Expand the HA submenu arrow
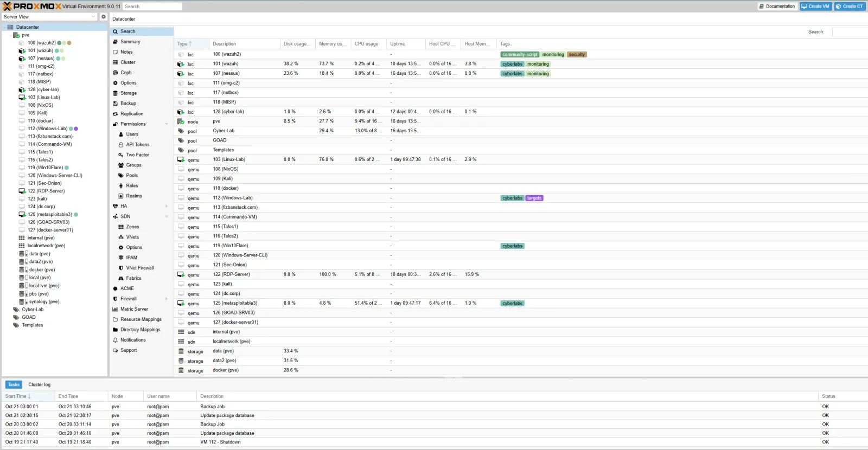The image size is (868, 450). coord(167,206)
